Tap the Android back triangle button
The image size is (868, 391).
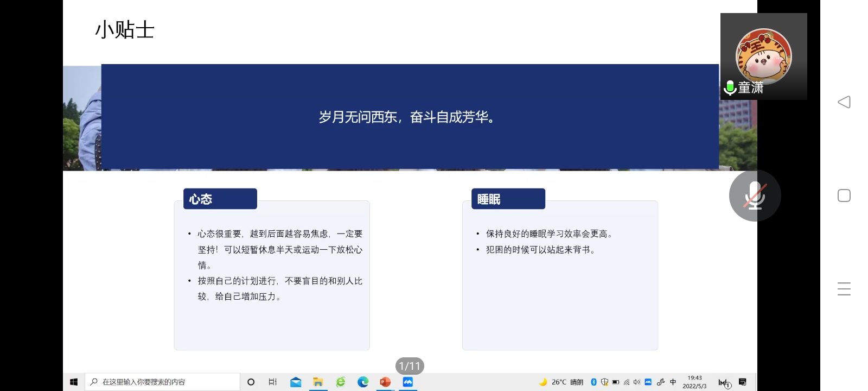pyautogui.click(x=844, y=102)
